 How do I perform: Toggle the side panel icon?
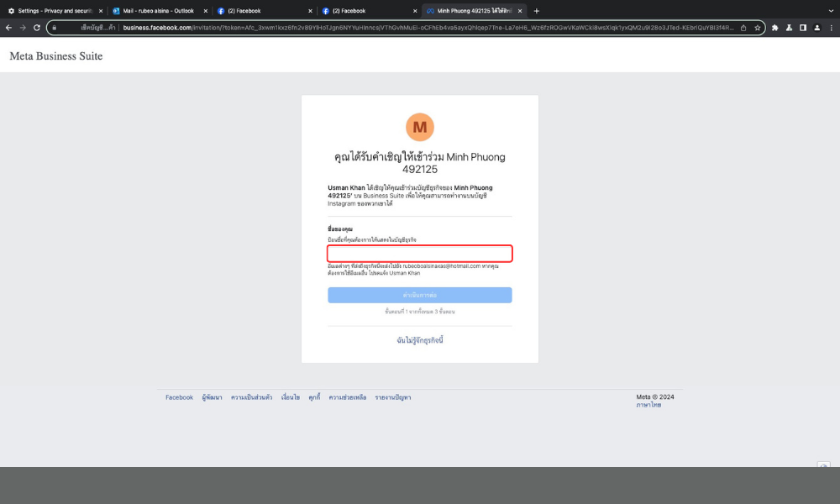click(803, 28)
